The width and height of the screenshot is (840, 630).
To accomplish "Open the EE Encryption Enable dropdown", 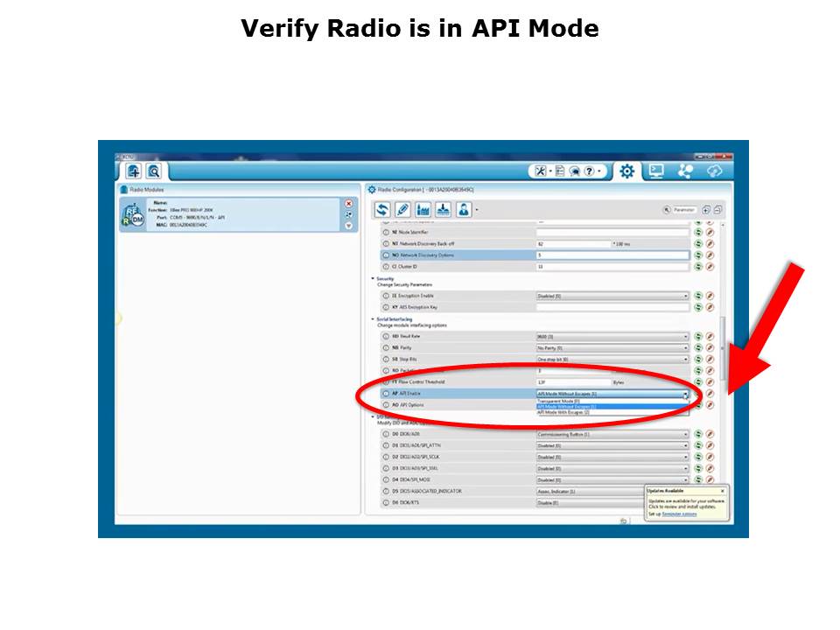I will pyautogui.click(x=685, y=297).
